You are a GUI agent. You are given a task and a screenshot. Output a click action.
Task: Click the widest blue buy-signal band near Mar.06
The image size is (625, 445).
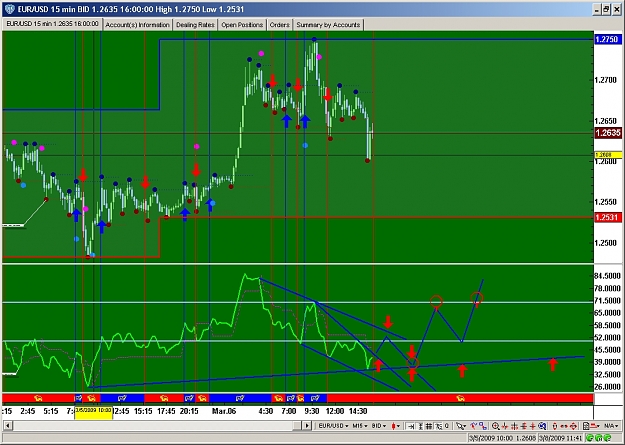pos(240,398)
